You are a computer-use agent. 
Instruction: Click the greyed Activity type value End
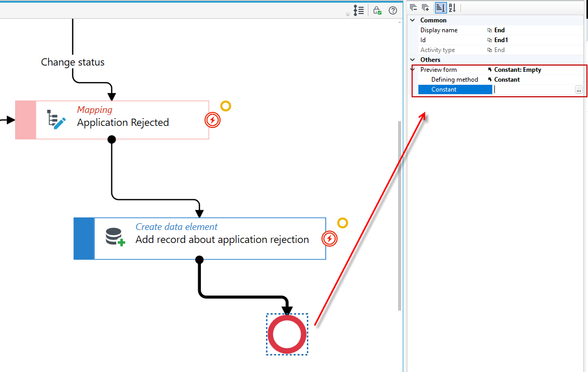click(x=500, y=50)
